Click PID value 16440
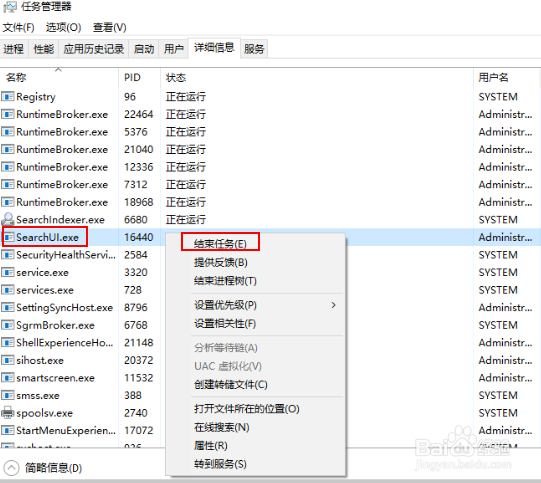Screen dimensions: 541x483 click(139, 237)
